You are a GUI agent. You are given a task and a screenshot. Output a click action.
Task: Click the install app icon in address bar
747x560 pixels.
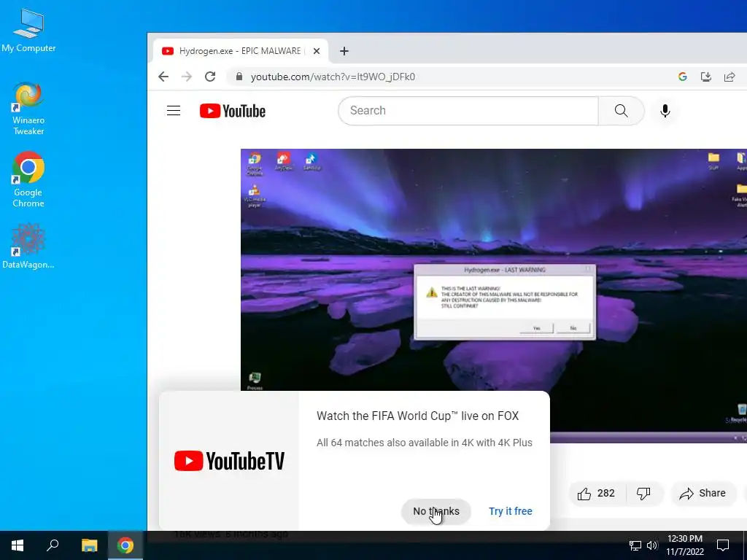tap(706, 77)
